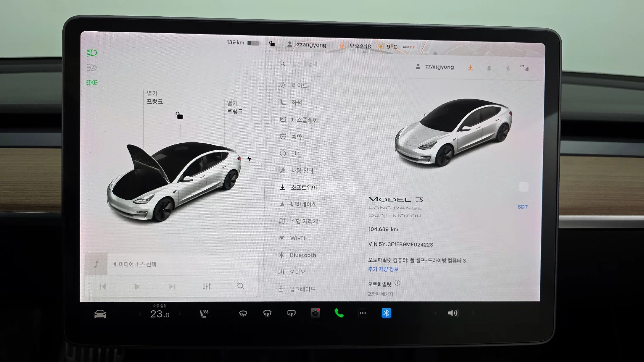Screen dimensions: 644x362
Task: Open the dashcam camera app
Action: click(315, 313)
